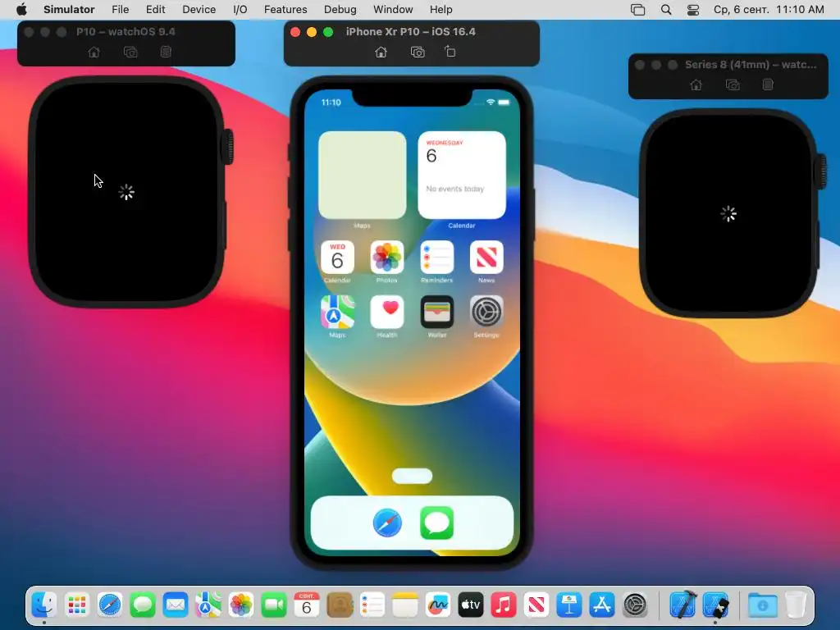Open Photos app on iPhone home screen
This screenshot has height=630, width=840.
(387, 258)
